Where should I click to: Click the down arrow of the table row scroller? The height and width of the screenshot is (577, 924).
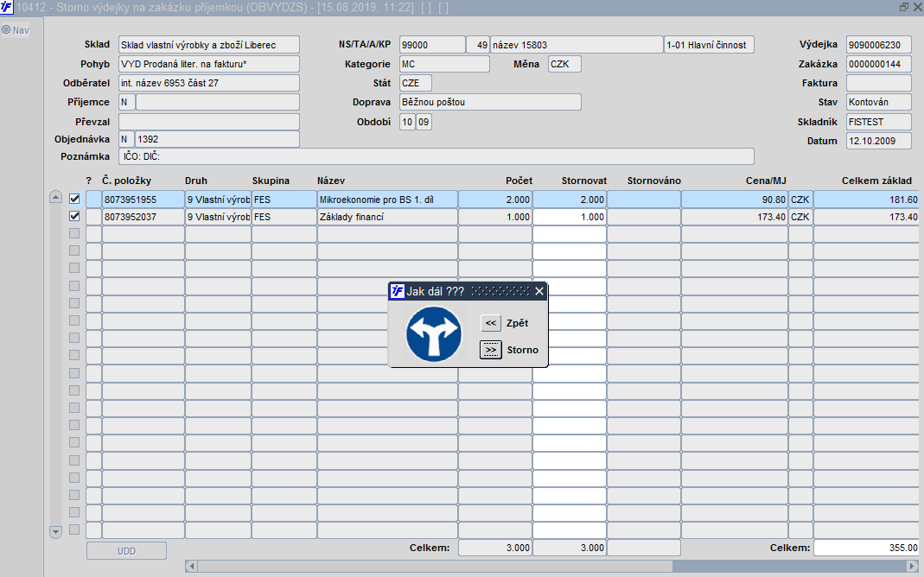click(55, 532)
